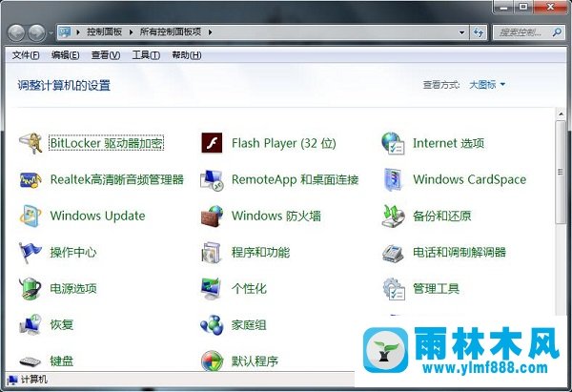Click the 计算机 status bar entry
Viewport: 572px width, 392px height.
[28, 380]
